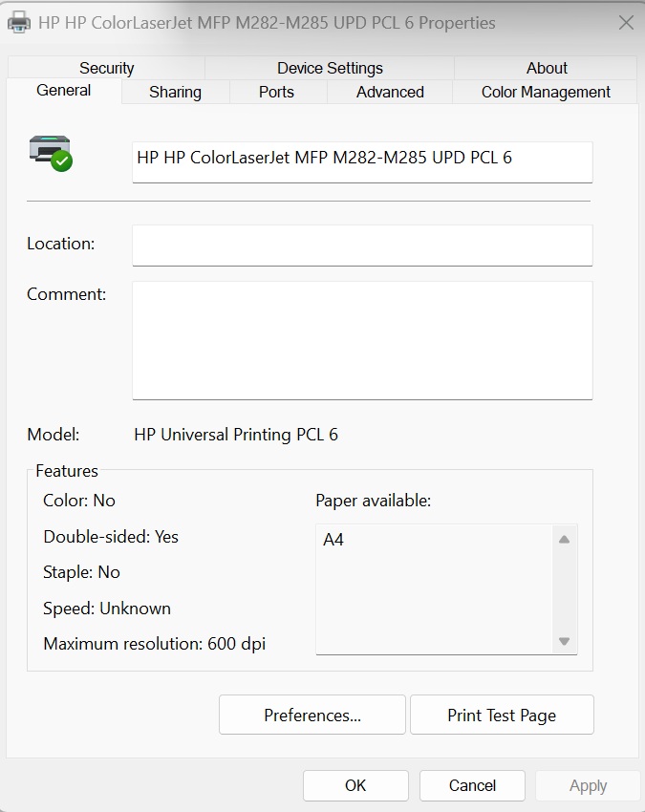Switch to the Advanced tab
This screenshot has width=645, height=812.
[x=390, y=92]
